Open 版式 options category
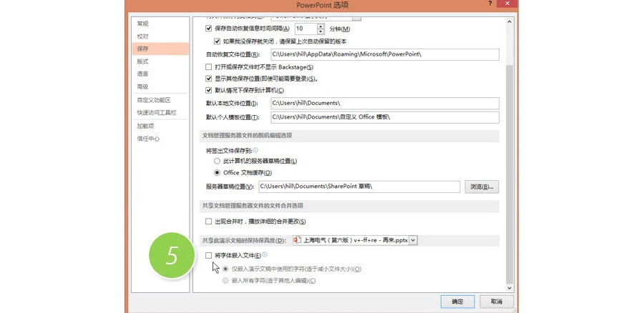This screenshot has height=313, width=644. coord(160,61)
